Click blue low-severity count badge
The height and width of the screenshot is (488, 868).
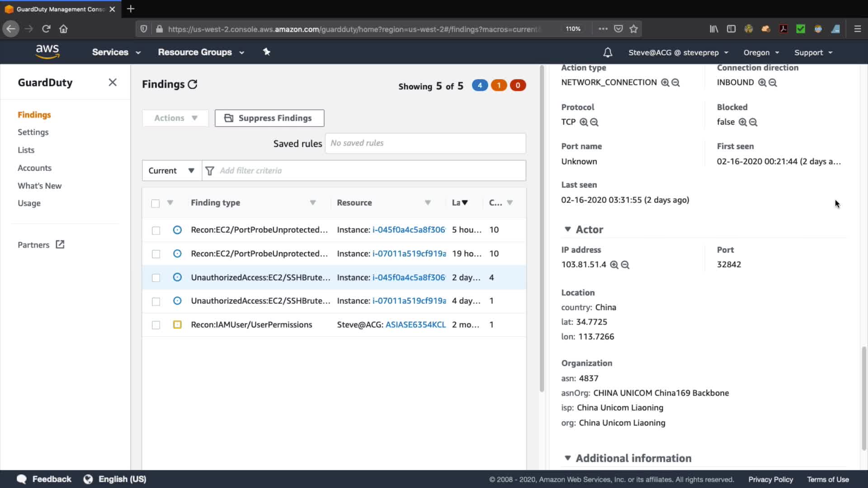coord(479,85)
